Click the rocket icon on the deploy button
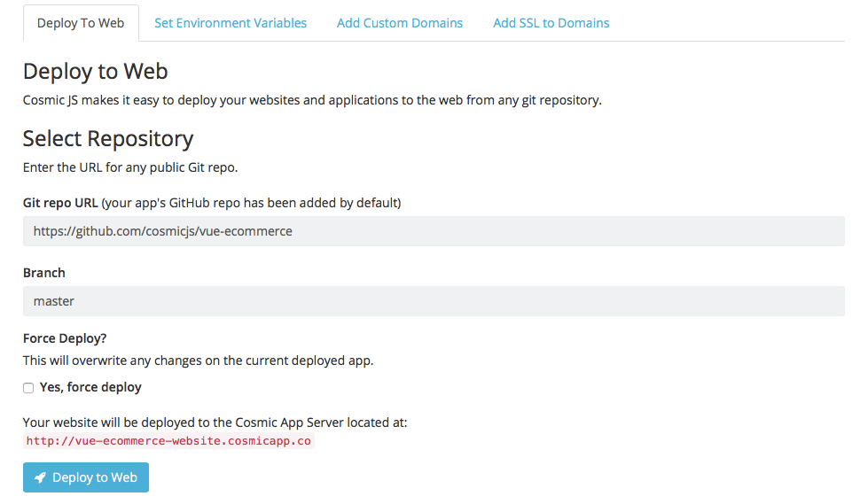 (x=40, y=477)
